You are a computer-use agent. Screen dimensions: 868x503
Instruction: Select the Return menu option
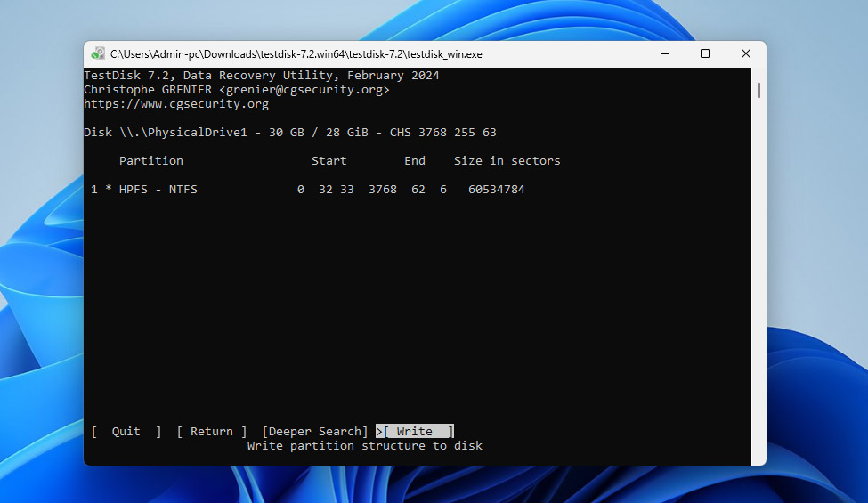click(x=212, y=431)
